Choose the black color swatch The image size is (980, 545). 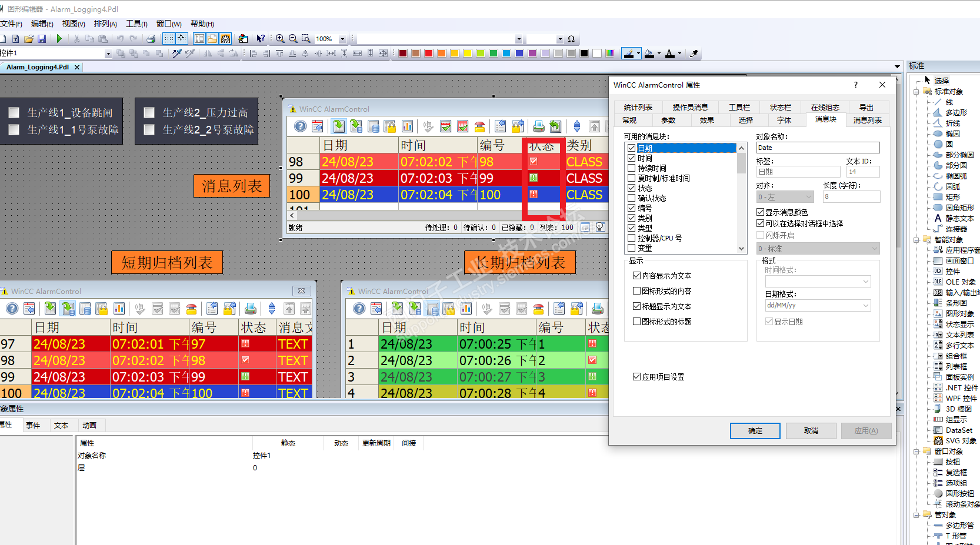point(584,54)
